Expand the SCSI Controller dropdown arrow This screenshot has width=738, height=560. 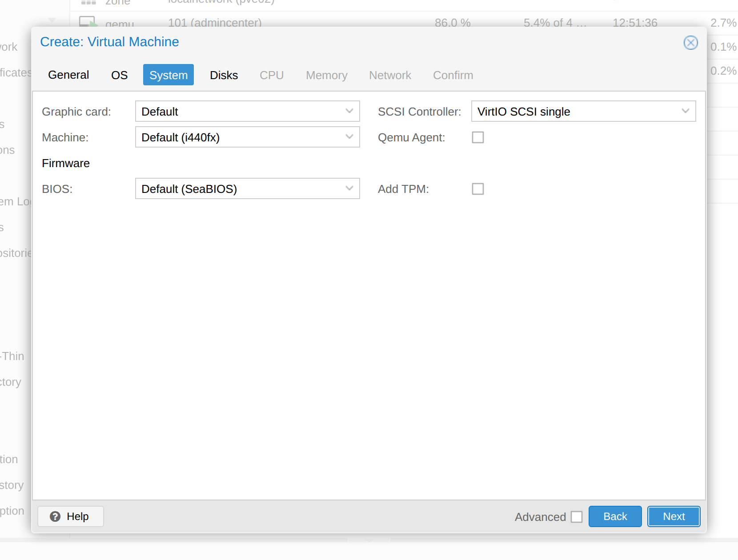point(686,111)
